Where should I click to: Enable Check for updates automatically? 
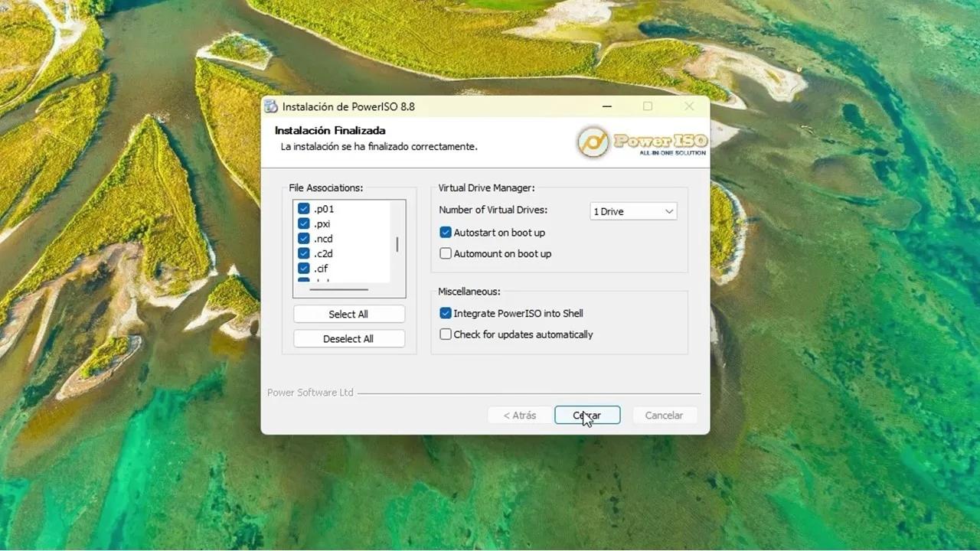pyautogui.click(x=446, y=334)
